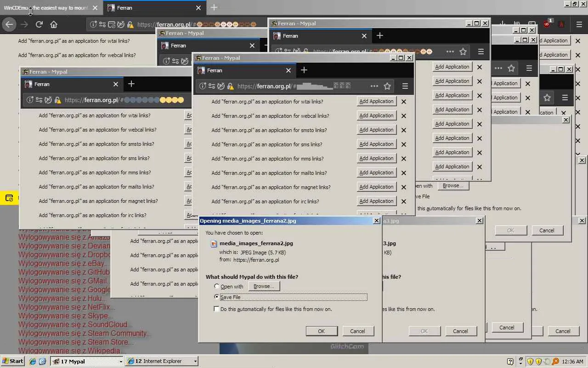Open the home page in the main browser window
Screen dimensions: 588x368
click(54, 24)
